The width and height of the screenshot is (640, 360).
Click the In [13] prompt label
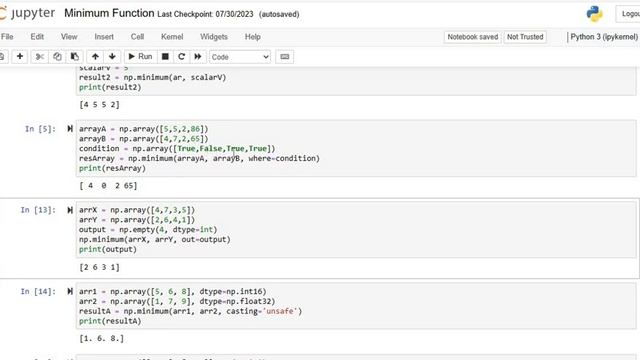pyautogui.click(x=38, y=210)
